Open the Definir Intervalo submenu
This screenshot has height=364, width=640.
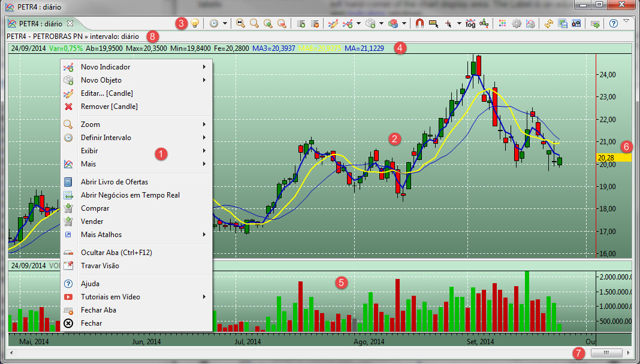click(x=137, y=137)
